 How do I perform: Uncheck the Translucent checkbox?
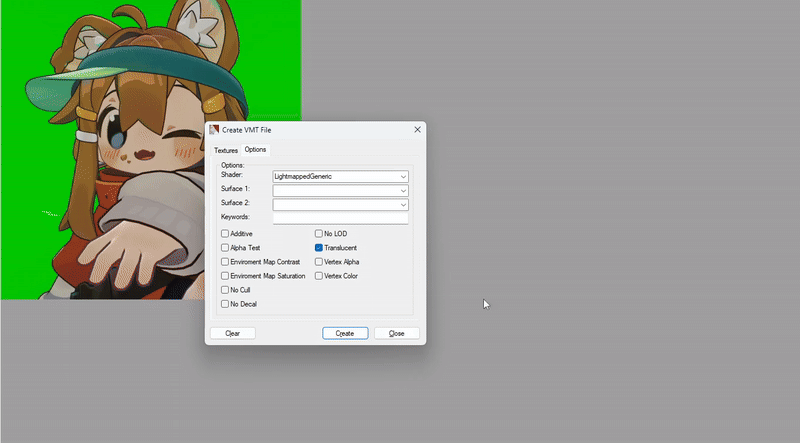(x=319, y=248)
